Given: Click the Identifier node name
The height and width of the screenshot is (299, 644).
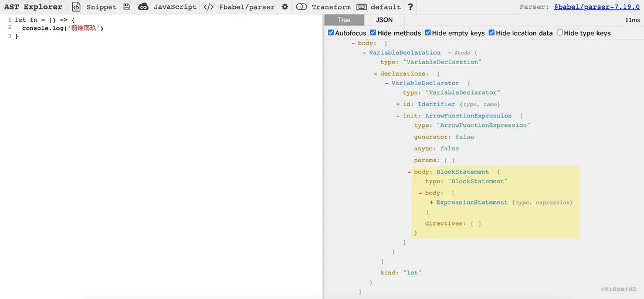Looking at the screenshot, I should (436, 104).
